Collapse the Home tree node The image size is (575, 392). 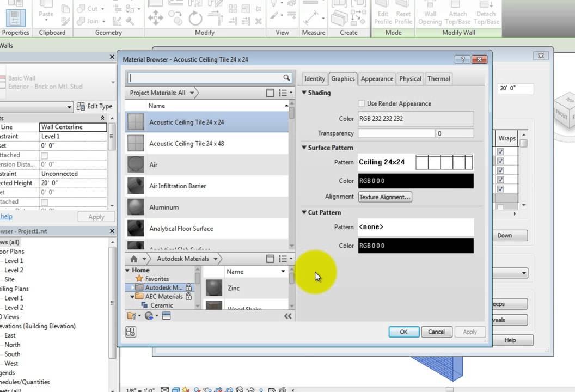click(127, 270)
